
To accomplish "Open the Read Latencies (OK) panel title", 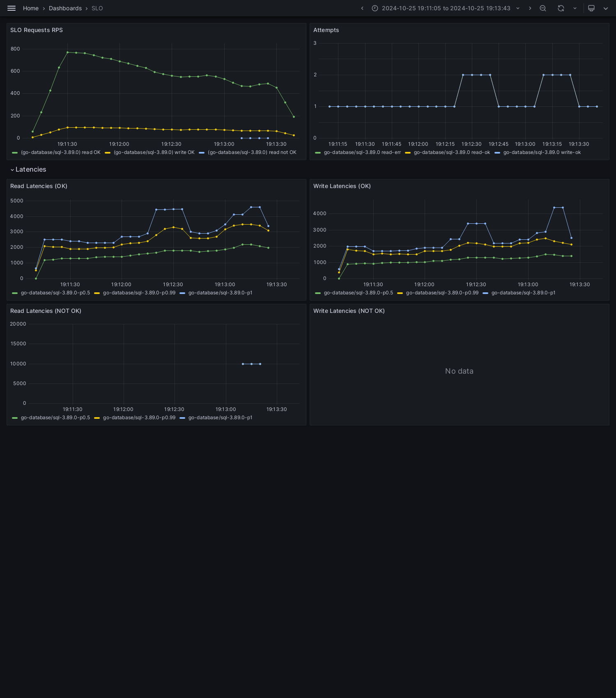I will click(39, 186).
